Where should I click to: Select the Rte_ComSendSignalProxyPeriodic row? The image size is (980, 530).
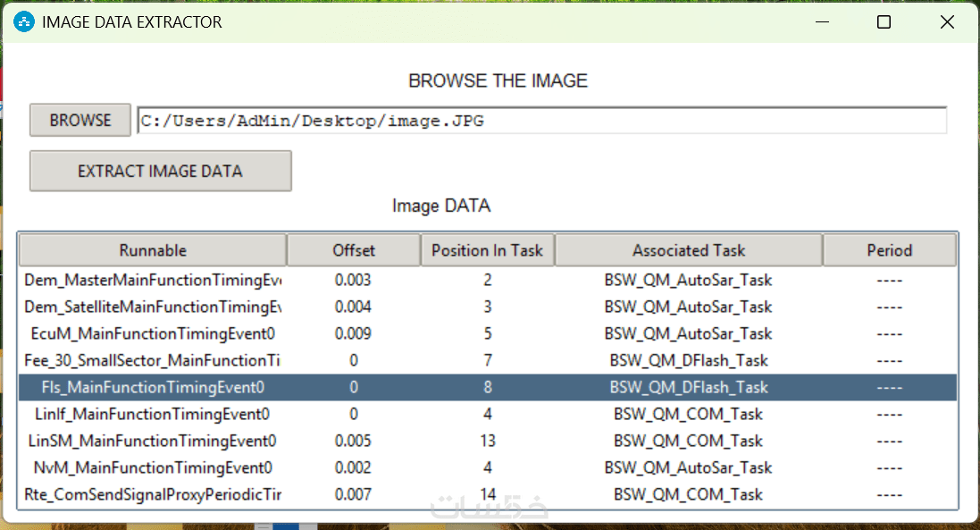(x=153, y=494)
